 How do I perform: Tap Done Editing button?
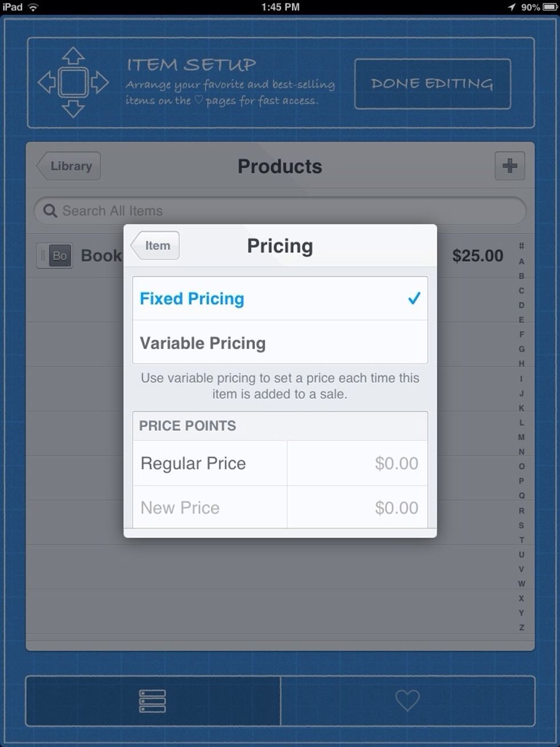(433, 83)
